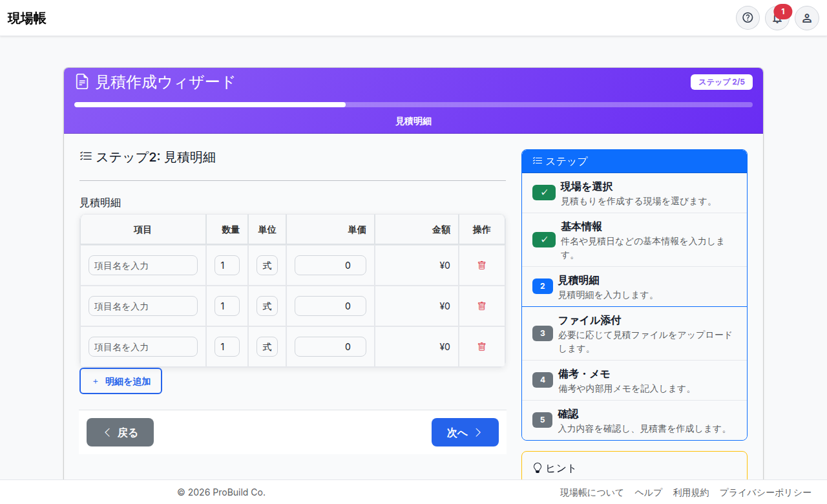Screen dimensions: 827x504
Task: Click the step 2 number badge
Action: pyautogui.click(x=543, y=286)
